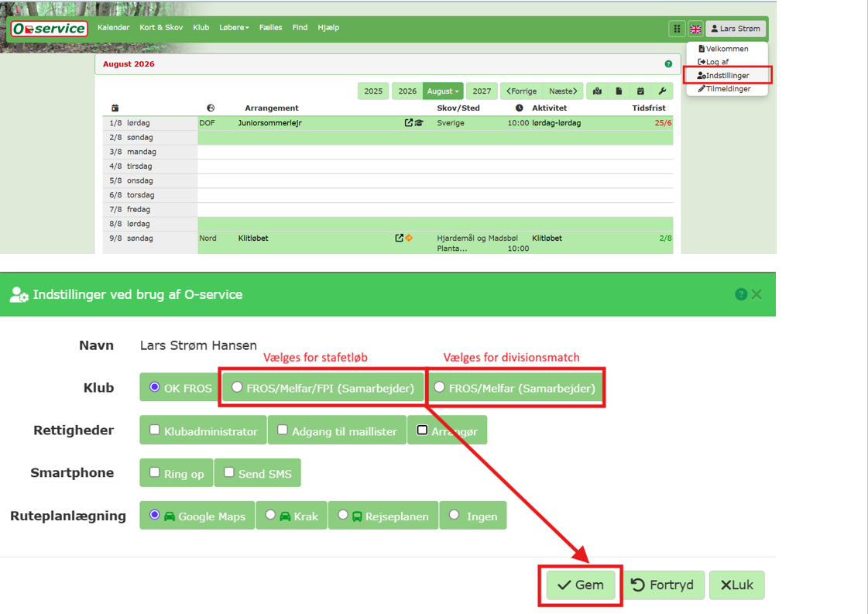The width and height of the screenshot is (868, 614).
Task: Click the circle icon beside the Arrangement header
Action: 211,108
